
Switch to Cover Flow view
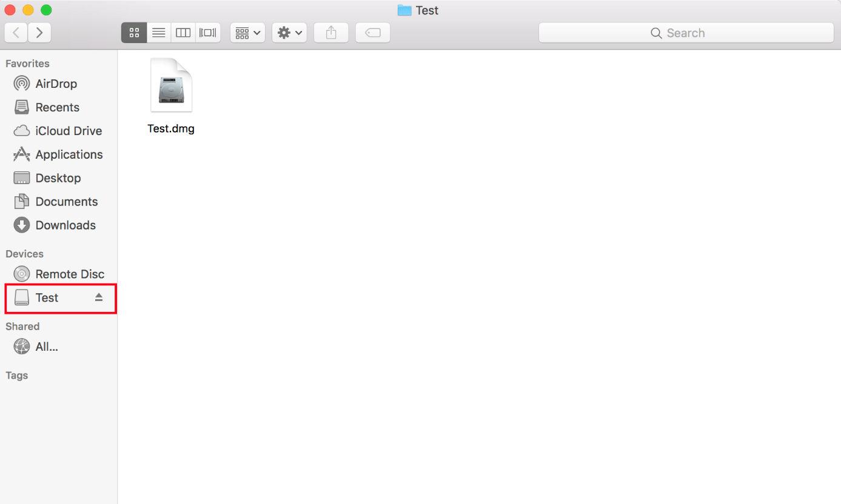pos(208,33)
